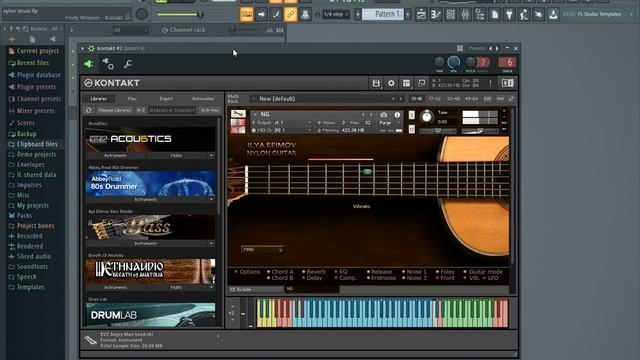Toggle the link/chain tool in FL toolbar
Screen dimensions: 640x360
click(x=290, y=15)
